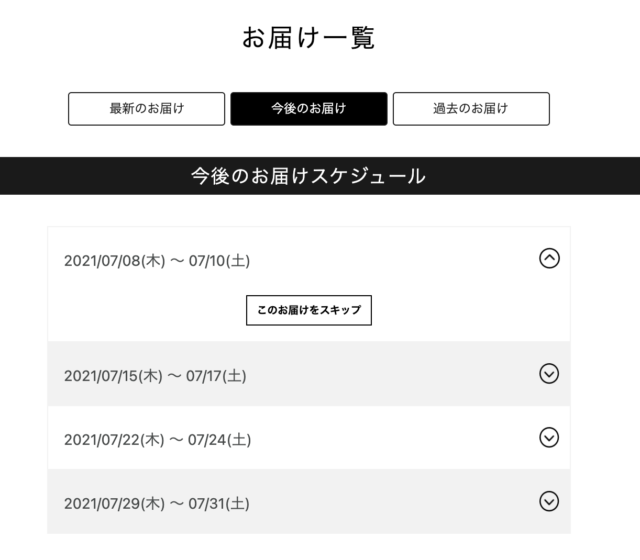
Task: Click the 07/17(土) end date label
Action: 216,376
